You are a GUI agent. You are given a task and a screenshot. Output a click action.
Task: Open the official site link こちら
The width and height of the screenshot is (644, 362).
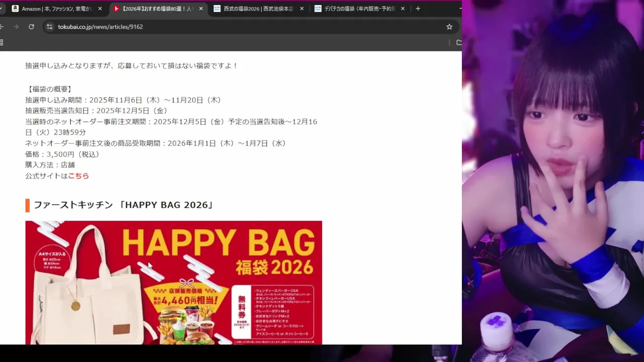(x=78, y=176)
